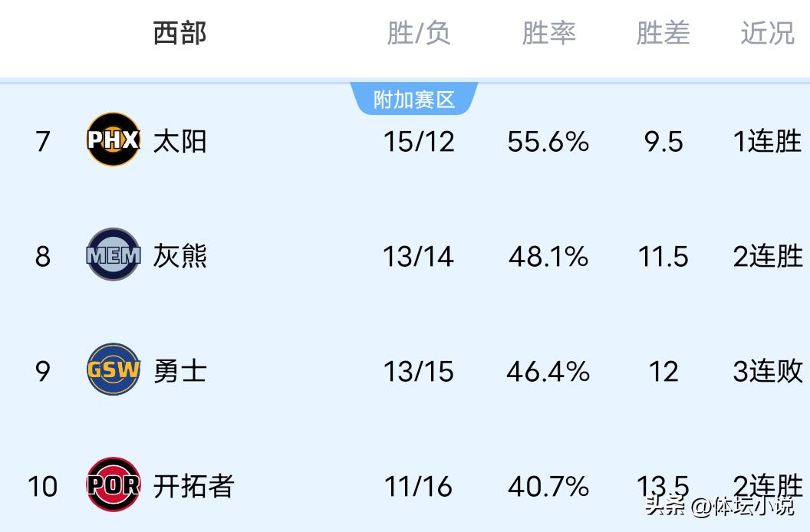
Task: Select the 西部 conference tab
Action: pos(179,34)
